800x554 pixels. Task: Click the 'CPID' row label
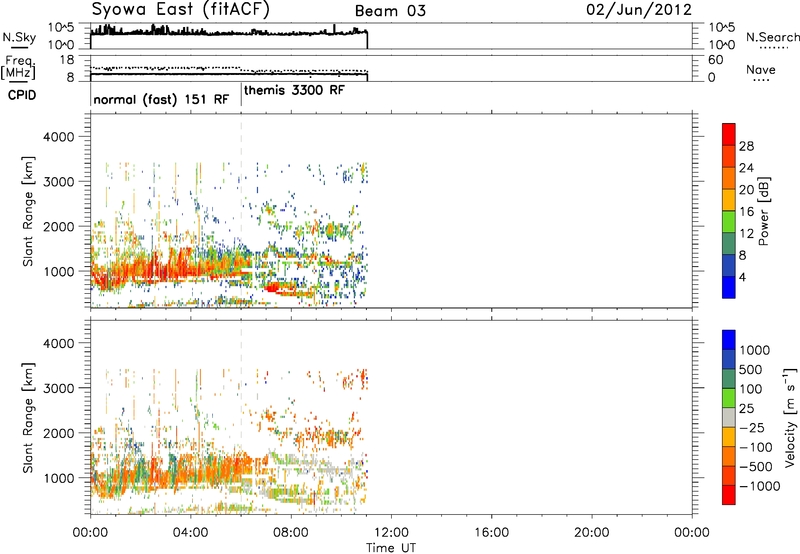point(22,95)
